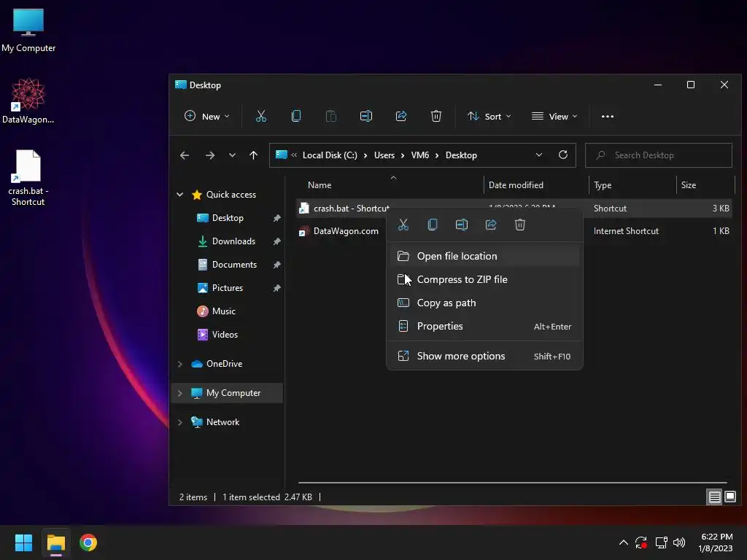Choose Copy as path
Screen dimensions: 747x560
484,303
